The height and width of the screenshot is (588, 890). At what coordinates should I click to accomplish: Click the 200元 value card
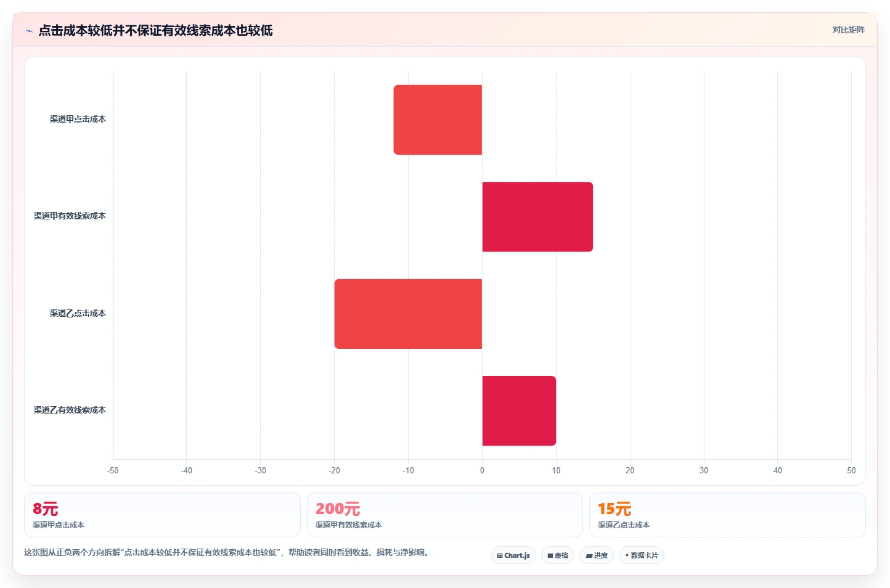click(444, 515)
